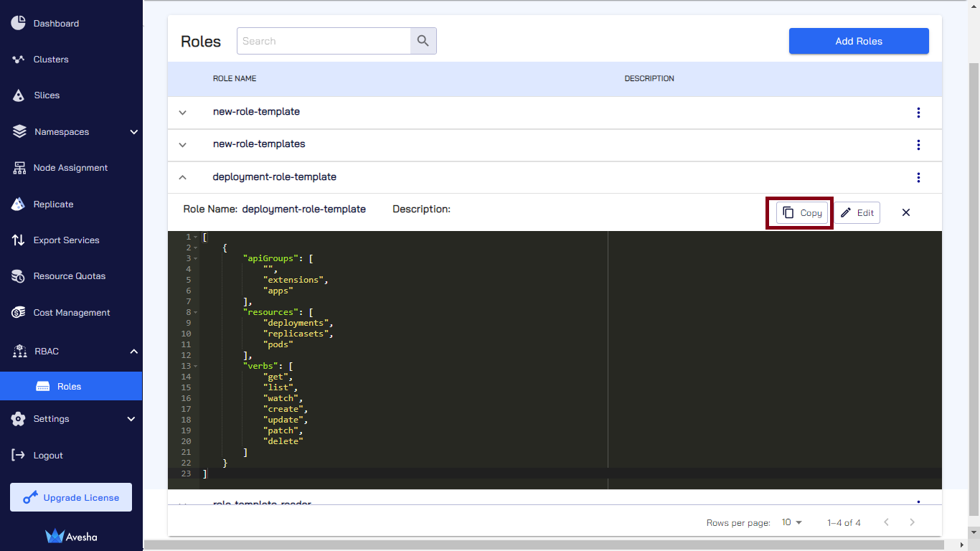Click the Edit role button
Screen dimensions: 980x551
(857, 212)
